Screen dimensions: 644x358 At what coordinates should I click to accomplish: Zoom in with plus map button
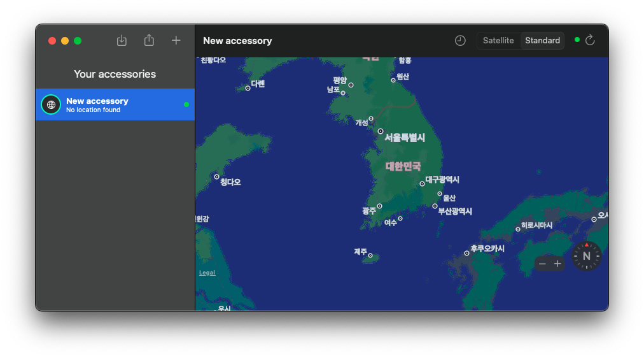tap(557, 264)
